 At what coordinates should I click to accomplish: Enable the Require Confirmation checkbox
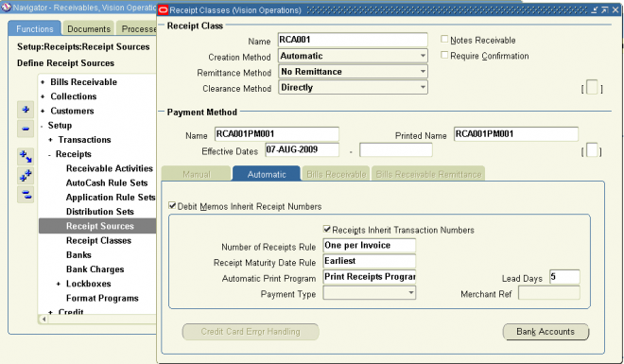pyautogui.click(x=444, y=55)
